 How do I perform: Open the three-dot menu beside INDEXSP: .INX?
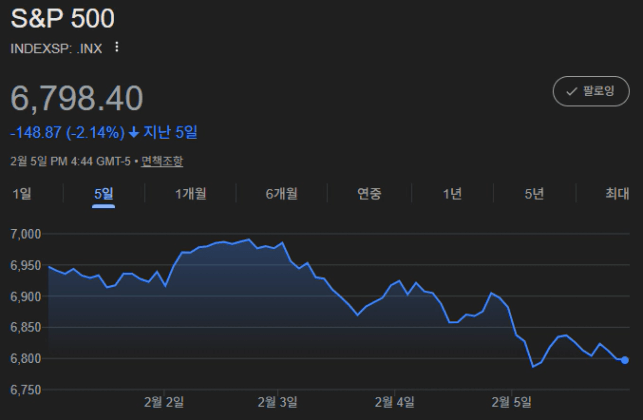117,47
